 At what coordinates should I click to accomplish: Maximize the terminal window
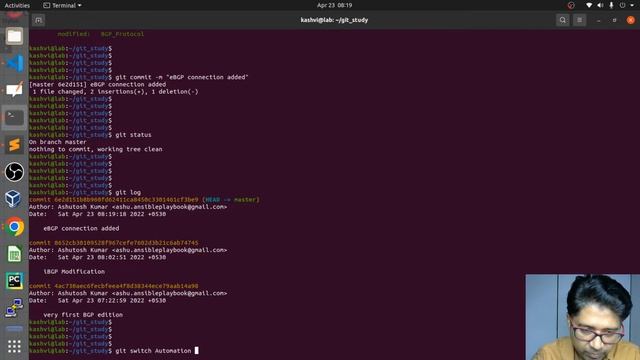(x=614, y=20)
